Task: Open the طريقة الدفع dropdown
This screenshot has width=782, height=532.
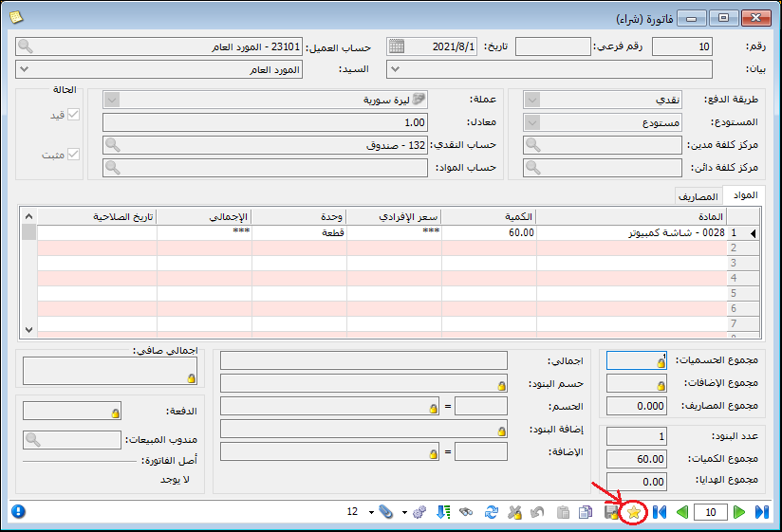Action: [x=532, y=100]
